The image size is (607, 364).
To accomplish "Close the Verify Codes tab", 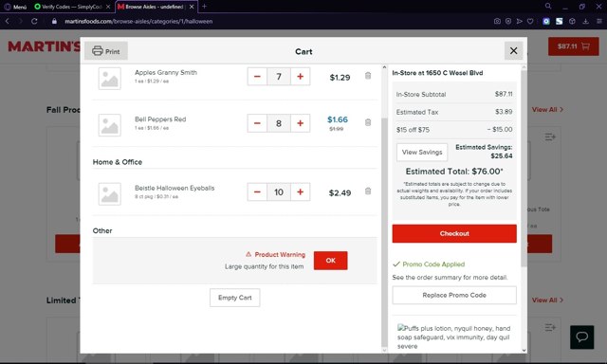I will (x=108, y=7).
